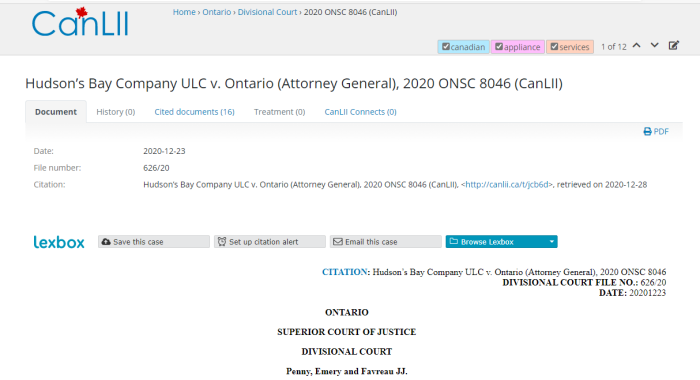The height and width of the screenshot is (380, 700).
Task: Click the 'DIVISIONAL COURT' heading in the document
Action: tap(346, 351)
